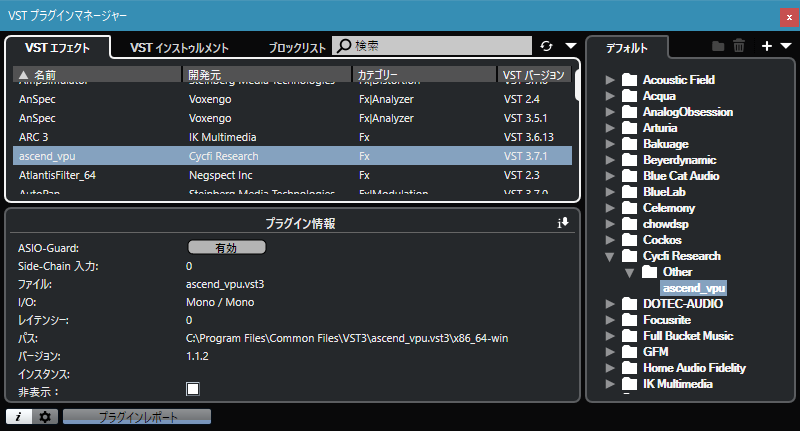
Task: Select the BlueLab folder icon
Action: click(630, 192)
